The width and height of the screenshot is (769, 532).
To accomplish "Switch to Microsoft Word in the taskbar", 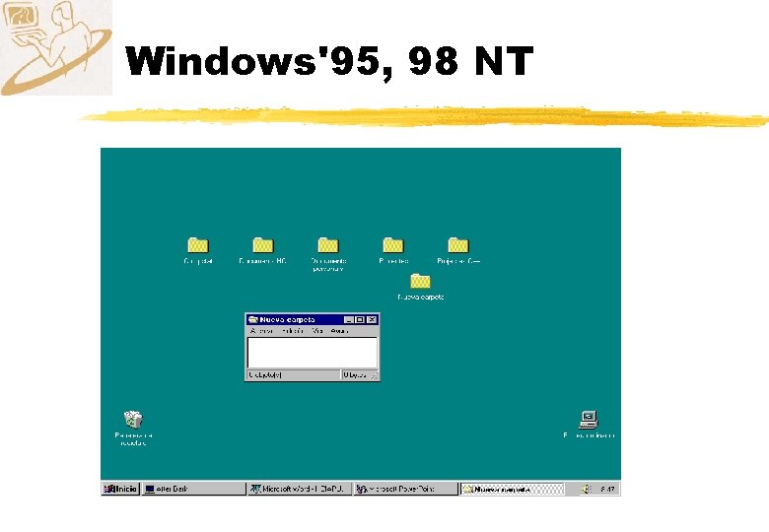I will (x=299, y=489).
